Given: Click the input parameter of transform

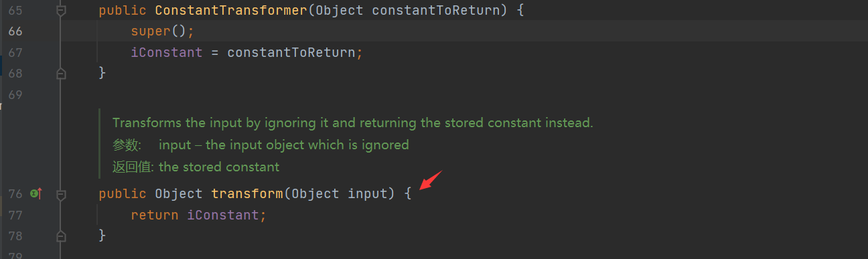Looking at the screenshot, I should coord(368,194).
